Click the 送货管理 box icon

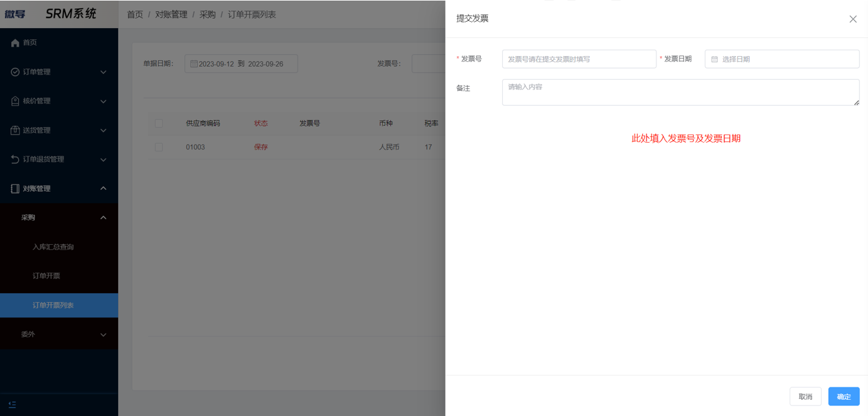tap(14, 130)
